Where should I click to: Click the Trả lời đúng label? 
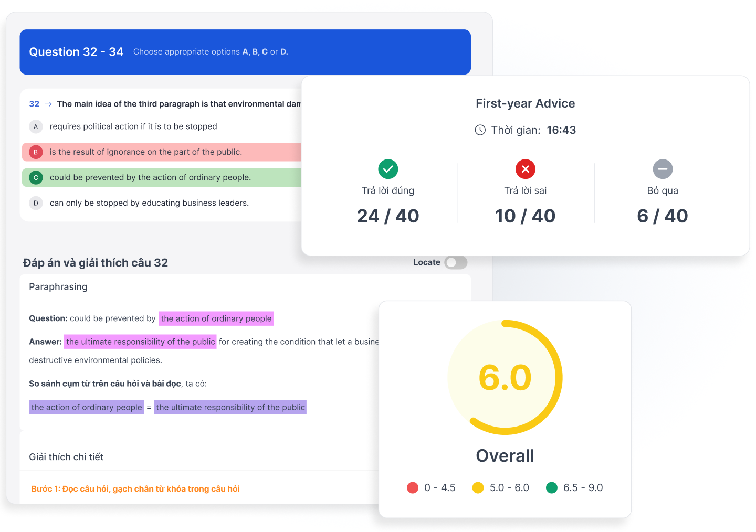tap(388, 191)
